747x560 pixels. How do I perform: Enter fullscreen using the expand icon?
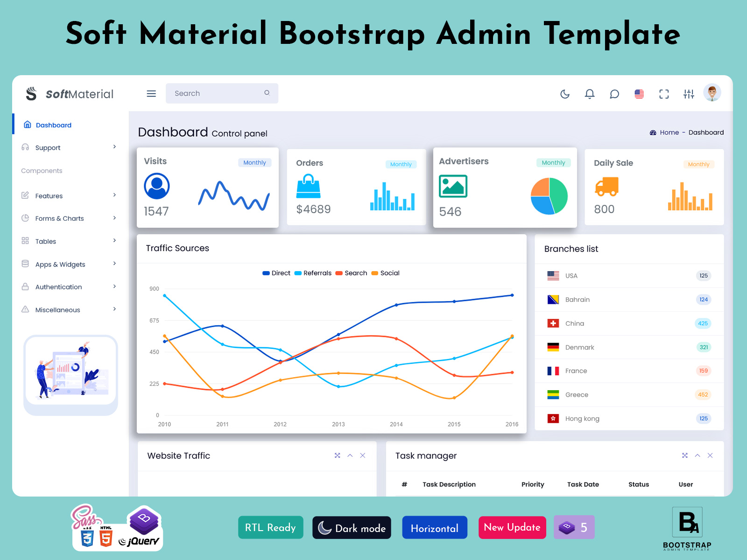[x=664, y=94]
